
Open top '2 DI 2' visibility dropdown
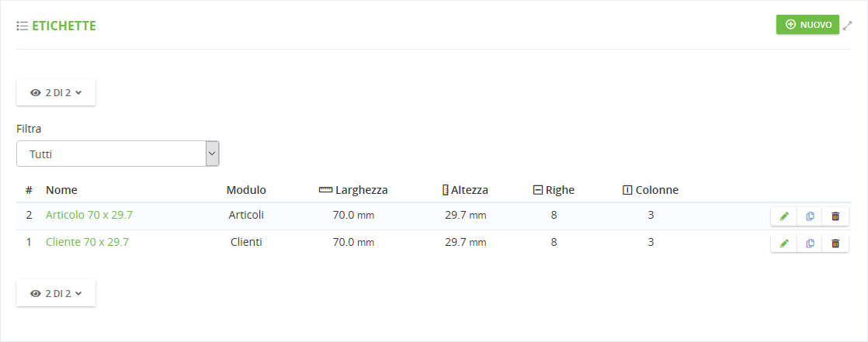click(x=56, y=92)
